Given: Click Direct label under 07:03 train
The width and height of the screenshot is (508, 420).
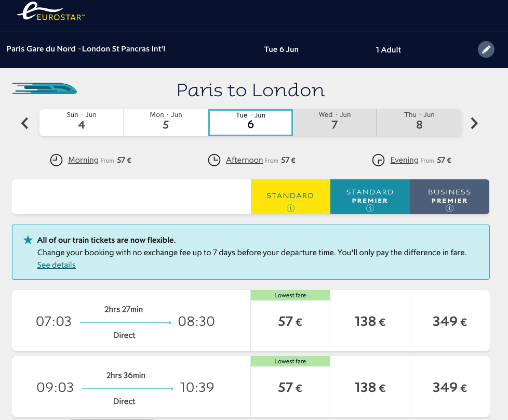Looking at the screenshot, I should tap(124, 335).
